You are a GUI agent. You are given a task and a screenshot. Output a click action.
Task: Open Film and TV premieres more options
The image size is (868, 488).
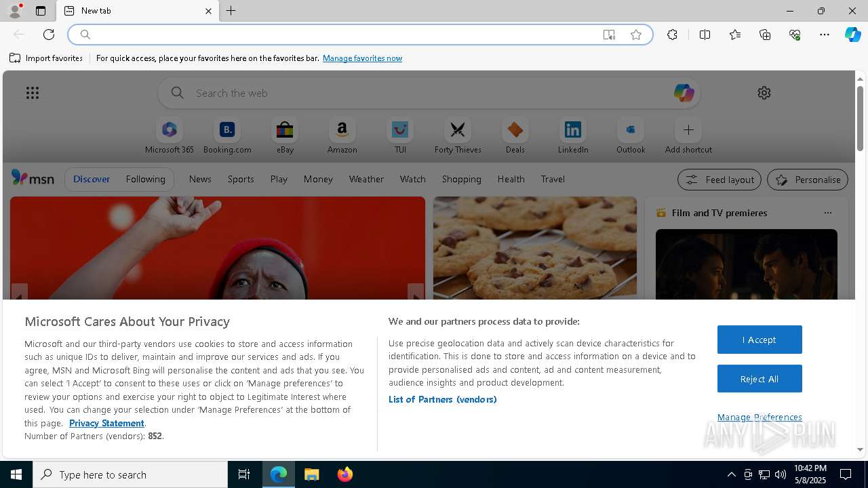827,213
